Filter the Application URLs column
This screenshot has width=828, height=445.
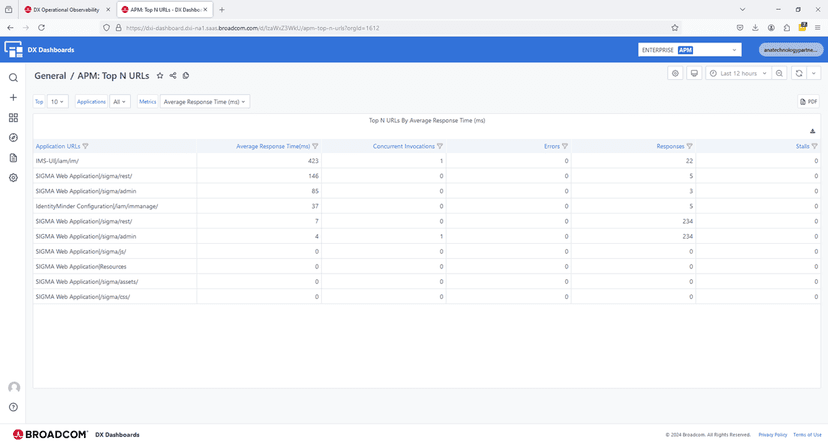click(85, 146)
